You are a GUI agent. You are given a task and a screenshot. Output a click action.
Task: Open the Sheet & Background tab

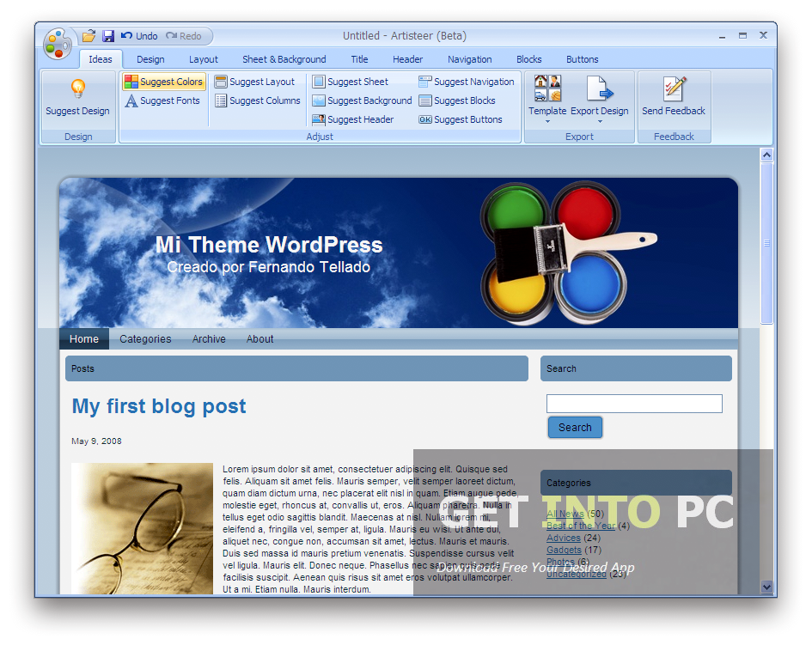click(x=284, y=59)
